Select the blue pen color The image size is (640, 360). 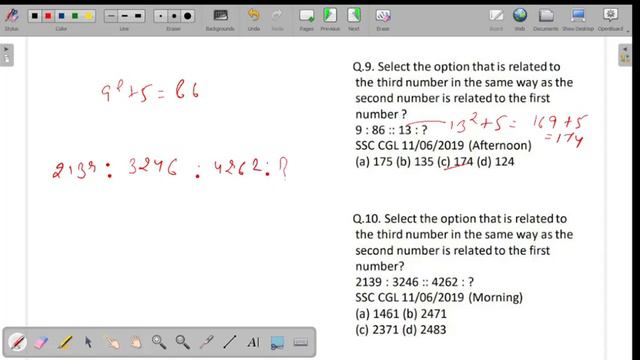click(62, 16)
